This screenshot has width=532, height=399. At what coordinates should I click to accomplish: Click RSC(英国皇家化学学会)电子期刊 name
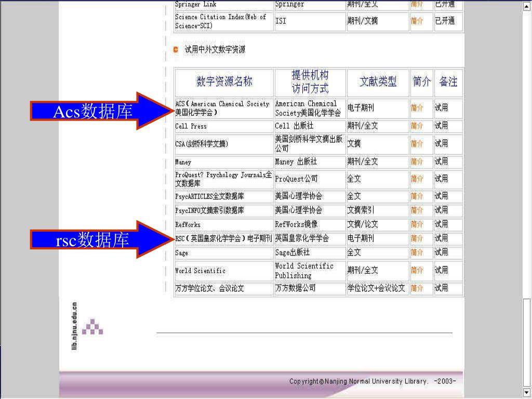[223, 238]
